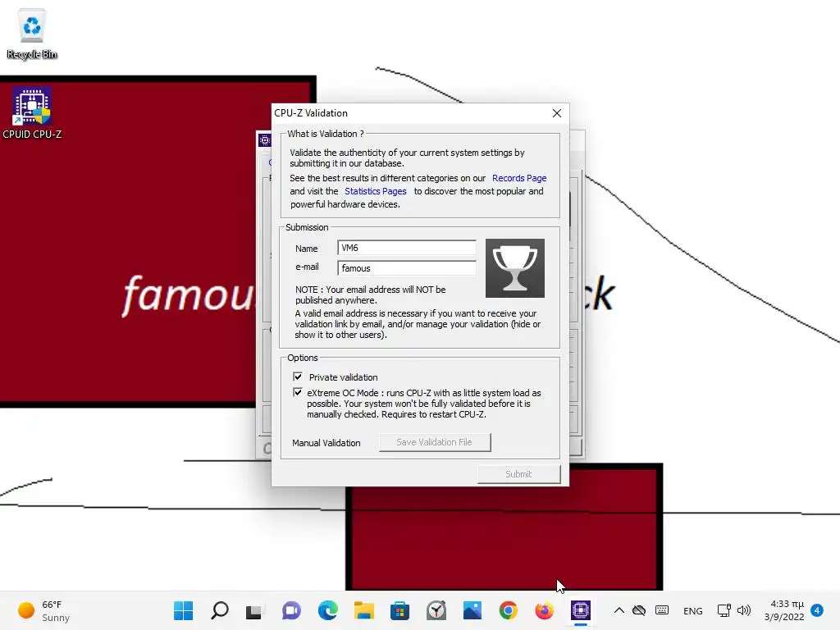
Task: Open the notification count badge
Action: [817, 609]
